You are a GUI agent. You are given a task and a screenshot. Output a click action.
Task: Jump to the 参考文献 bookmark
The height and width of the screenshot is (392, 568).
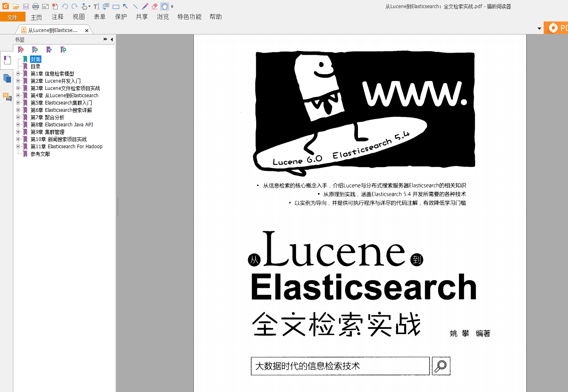pos(40,154)
